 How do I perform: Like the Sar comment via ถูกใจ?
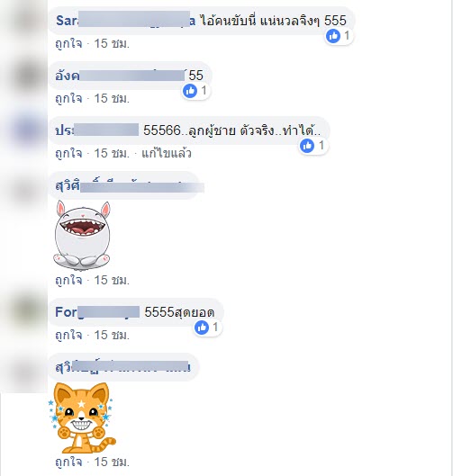point(68,44)
